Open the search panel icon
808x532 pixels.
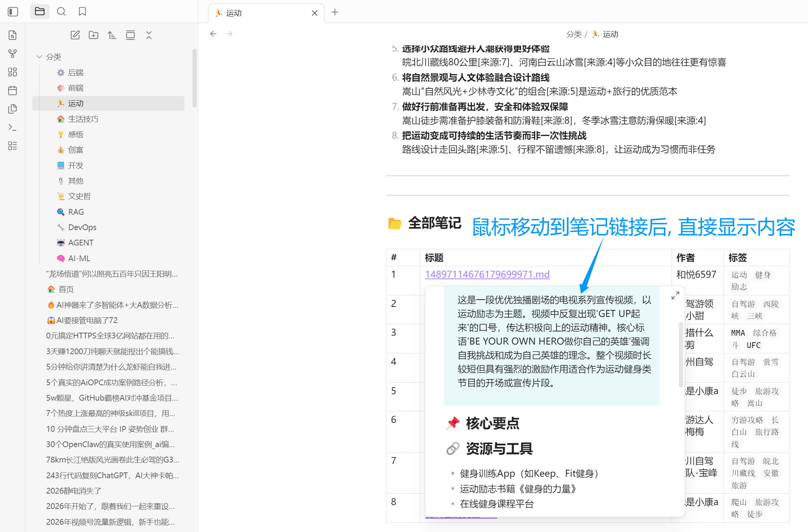click(x=61, y=12)
